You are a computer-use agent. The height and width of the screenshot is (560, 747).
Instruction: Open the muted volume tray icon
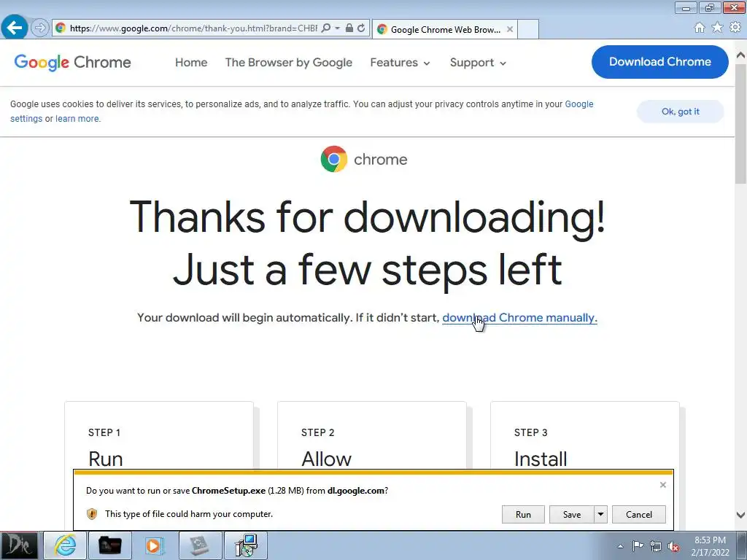tap(673, 546)
